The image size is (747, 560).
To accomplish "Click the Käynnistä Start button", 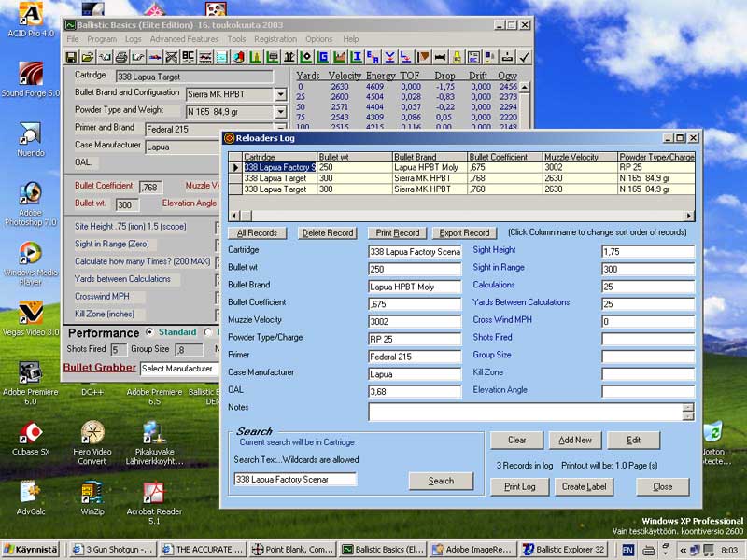I will tap(31, 550).
